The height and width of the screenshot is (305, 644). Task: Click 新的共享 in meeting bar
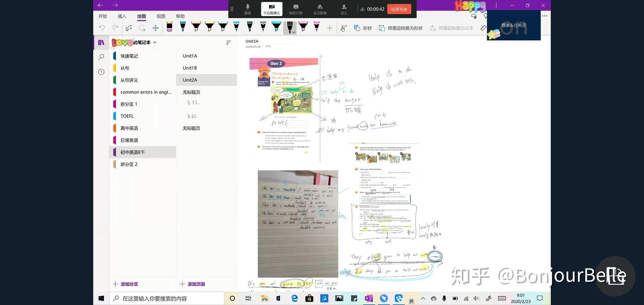point(296,9)
